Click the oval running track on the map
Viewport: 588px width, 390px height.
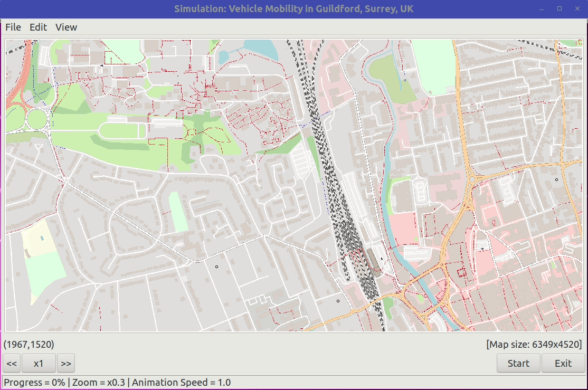pyautogui.click(x=122, y=131)
